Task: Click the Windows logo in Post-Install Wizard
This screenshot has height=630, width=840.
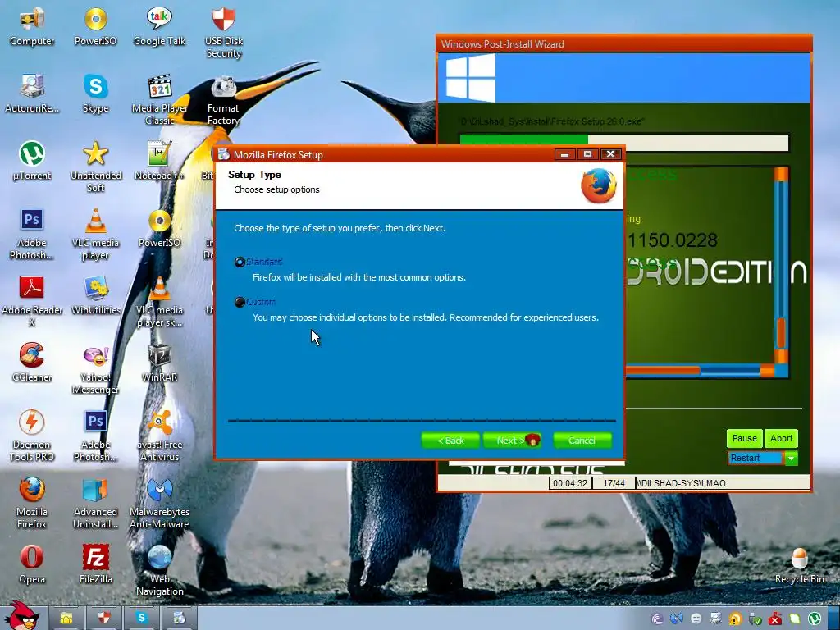Action: 471,79
